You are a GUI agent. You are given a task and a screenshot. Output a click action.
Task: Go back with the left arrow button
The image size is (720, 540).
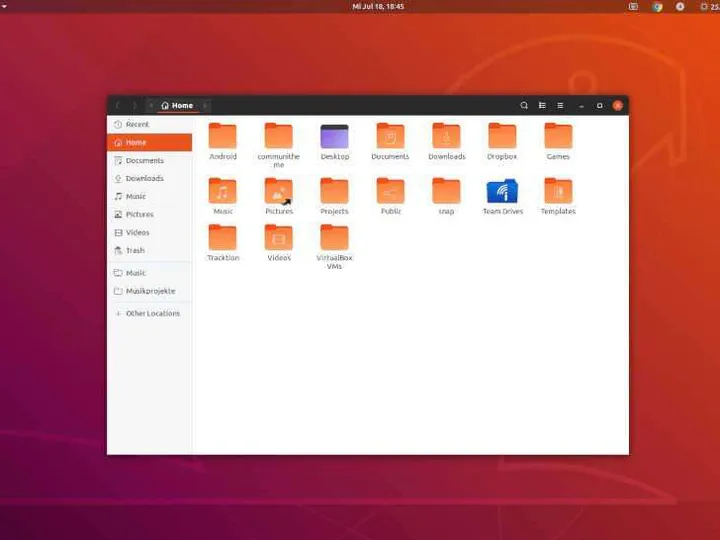118,106
